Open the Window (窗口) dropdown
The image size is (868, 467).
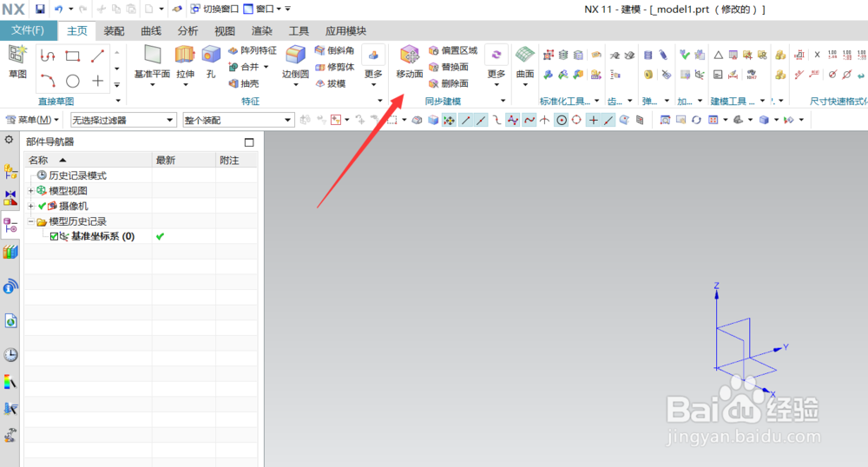pyautogui.click(x=262, y=9)
